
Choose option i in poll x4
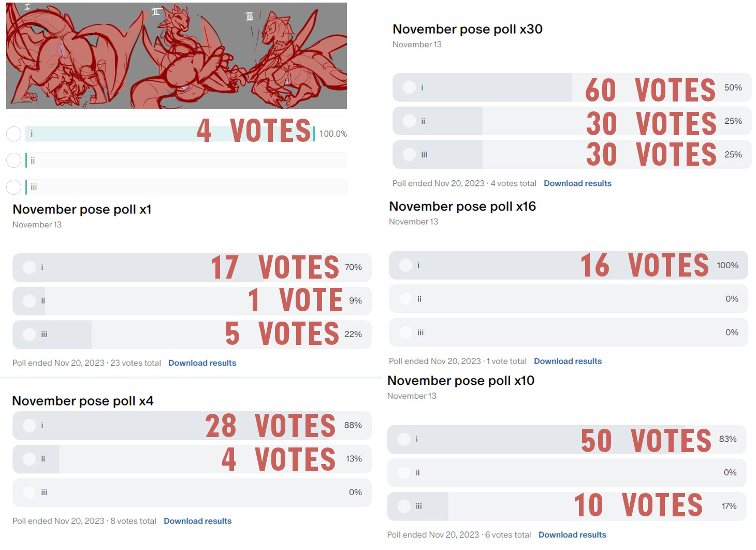pos(192,425)
